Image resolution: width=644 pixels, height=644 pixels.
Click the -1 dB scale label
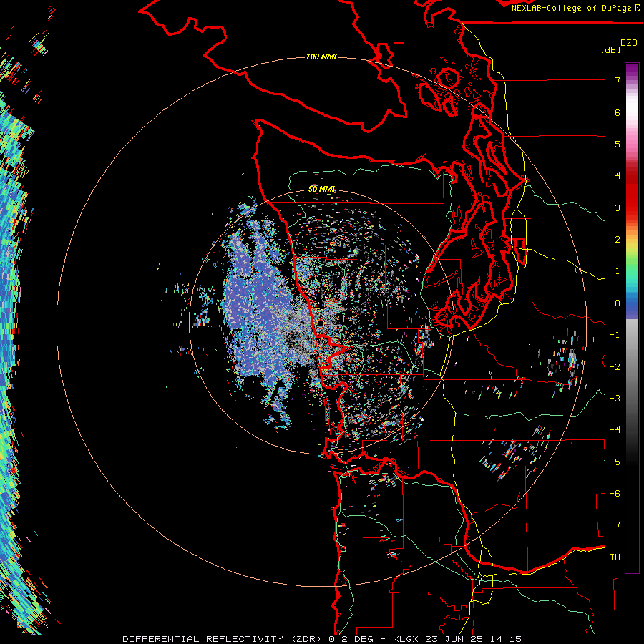tap(615, 335)
